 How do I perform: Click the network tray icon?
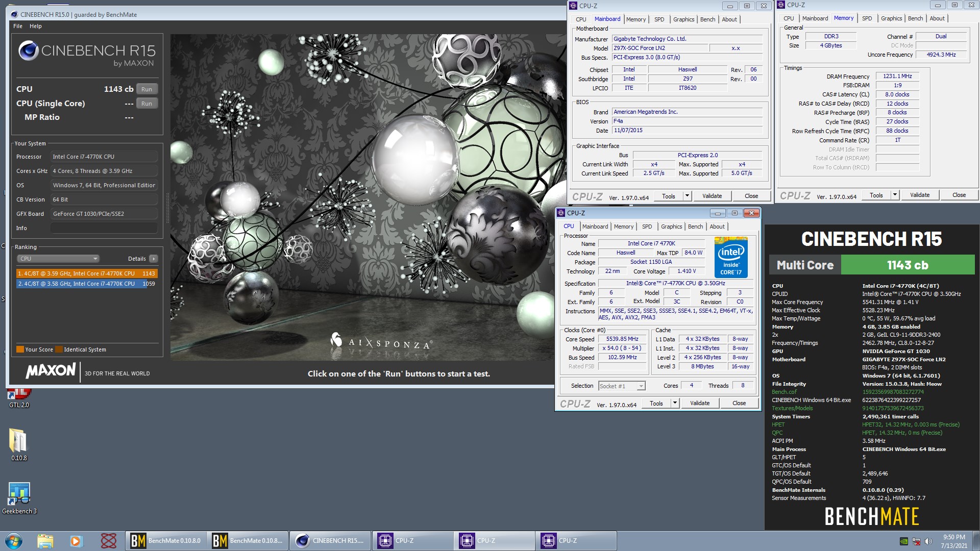(x=916, y=541)
